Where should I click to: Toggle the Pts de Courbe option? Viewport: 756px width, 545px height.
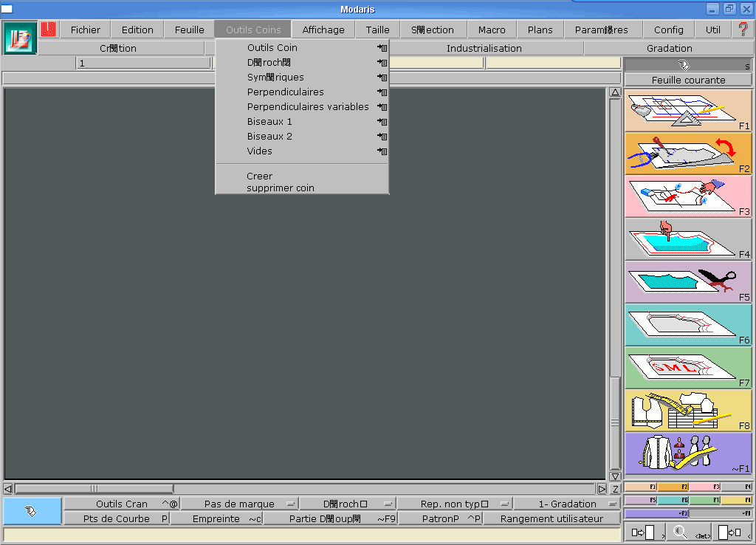(117, 519)
